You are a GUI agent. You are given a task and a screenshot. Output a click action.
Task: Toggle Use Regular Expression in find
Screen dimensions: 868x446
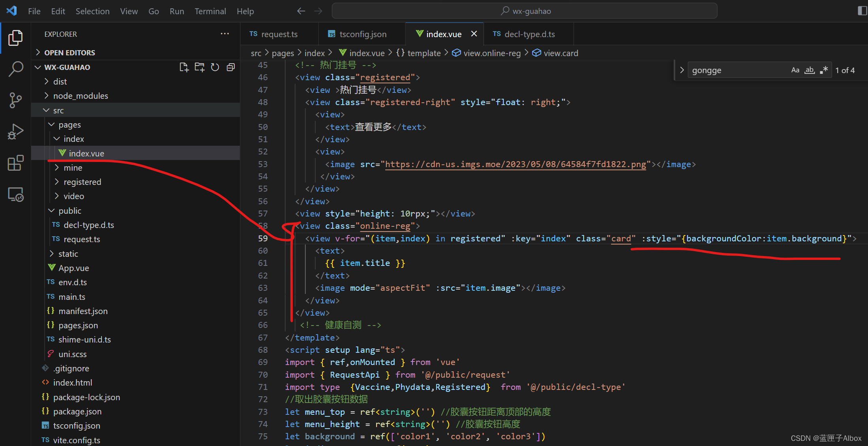[824, 70]
